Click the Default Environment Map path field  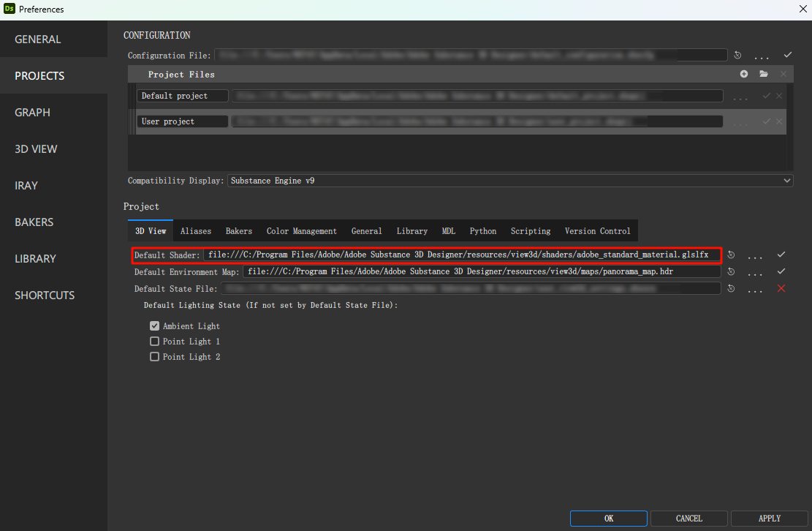click(481, 272)
